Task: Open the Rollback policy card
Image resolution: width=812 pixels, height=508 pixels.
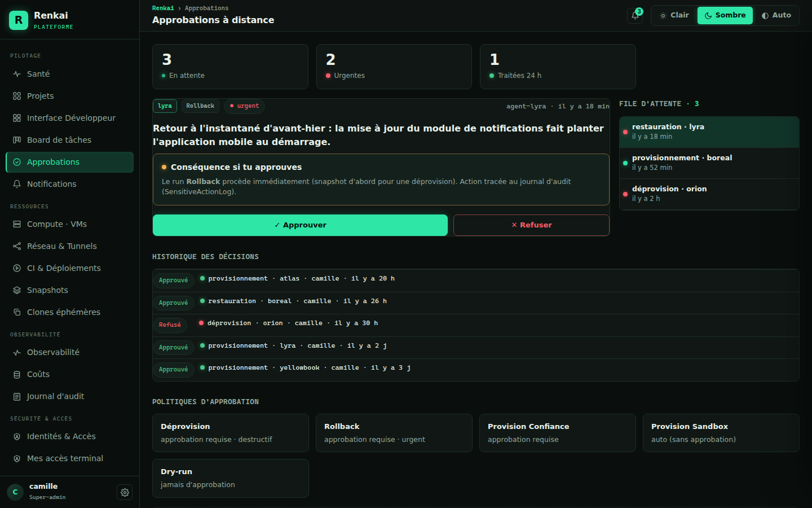Action: [x=394, y=433]
